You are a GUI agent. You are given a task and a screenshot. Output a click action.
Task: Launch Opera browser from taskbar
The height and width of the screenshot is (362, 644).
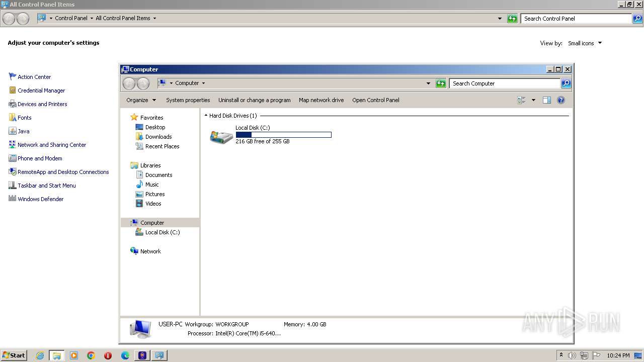click(108, 355)
